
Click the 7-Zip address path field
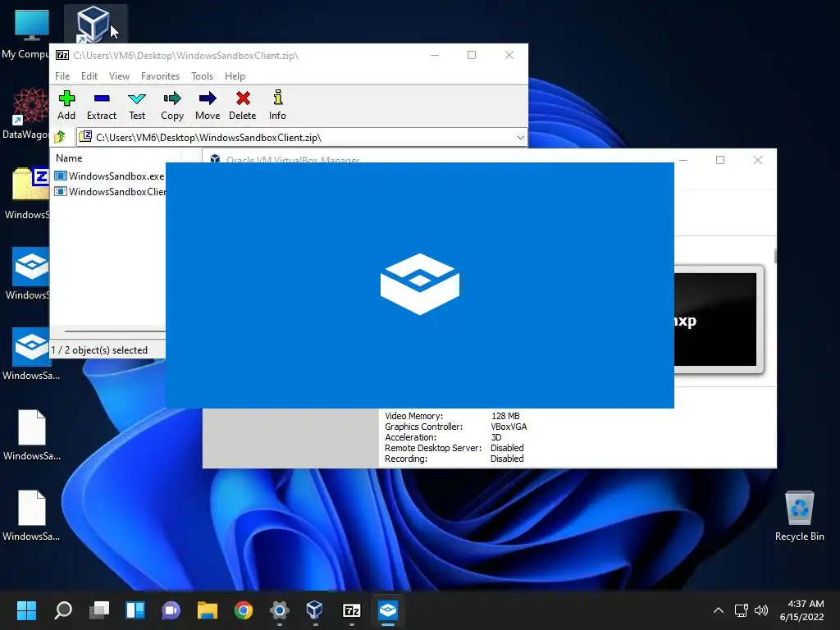pyautogui.click(x=302, y=138)
